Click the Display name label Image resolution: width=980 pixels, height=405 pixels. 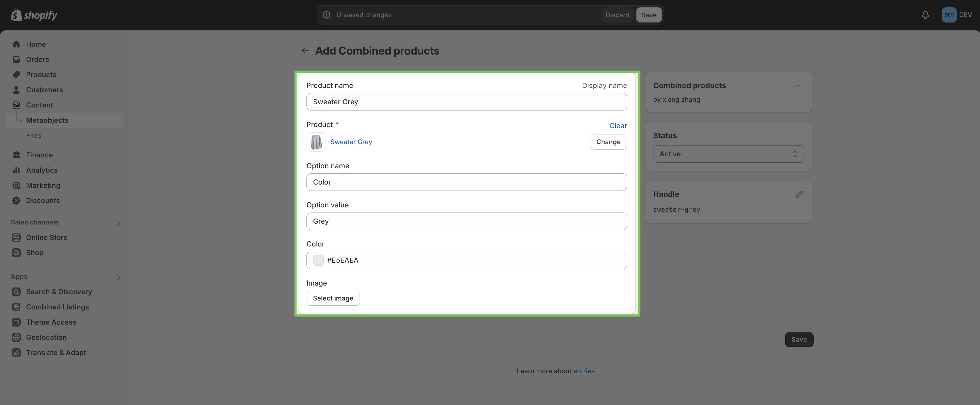coord(604,86)
